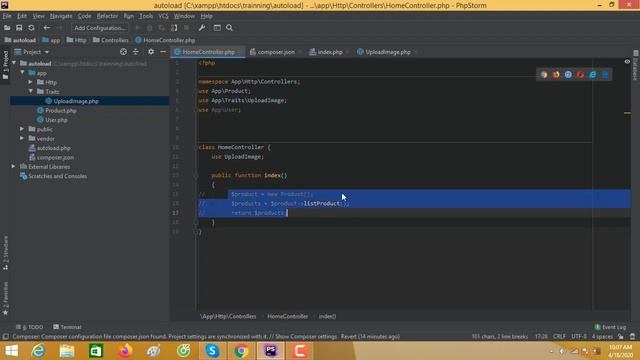Open the Add Configuration dropdown

point(100,28)
